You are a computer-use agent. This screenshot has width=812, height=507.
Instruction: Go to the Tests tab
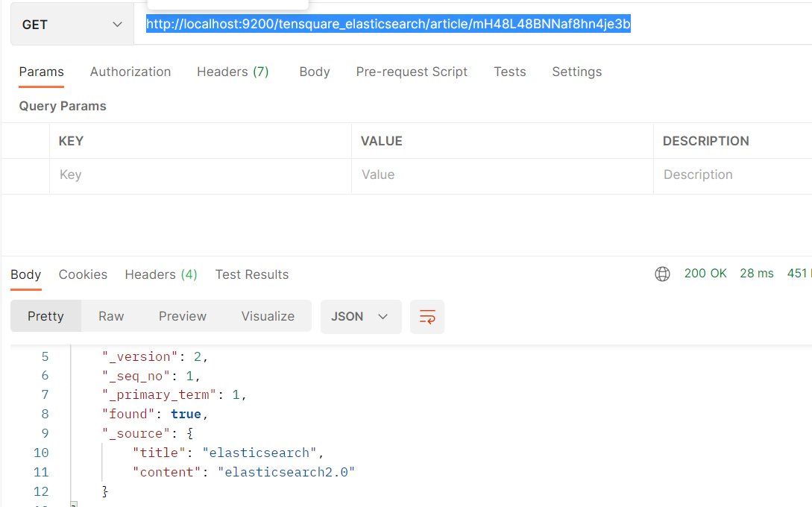tap(510, 72)
